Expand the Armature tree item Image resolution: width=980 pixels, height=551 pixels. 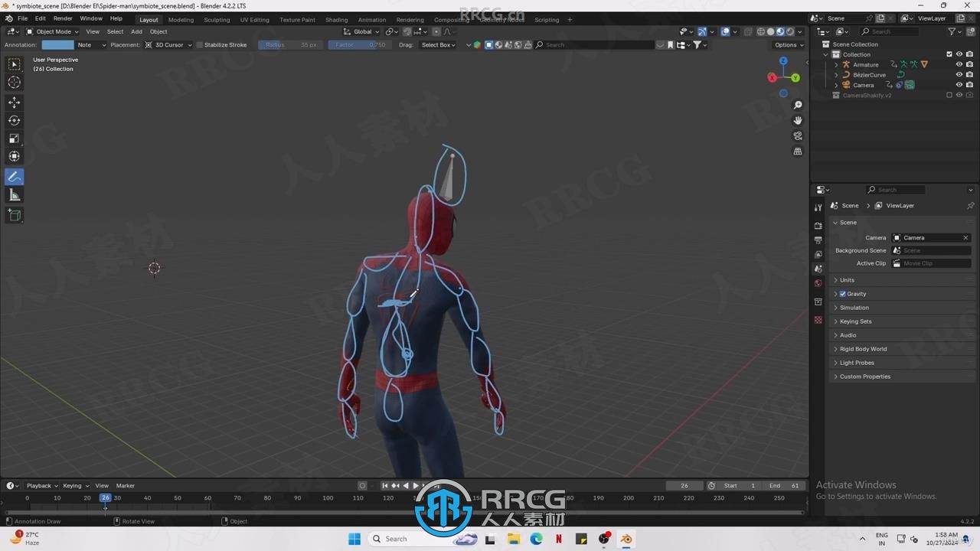[x=836, y=64]
